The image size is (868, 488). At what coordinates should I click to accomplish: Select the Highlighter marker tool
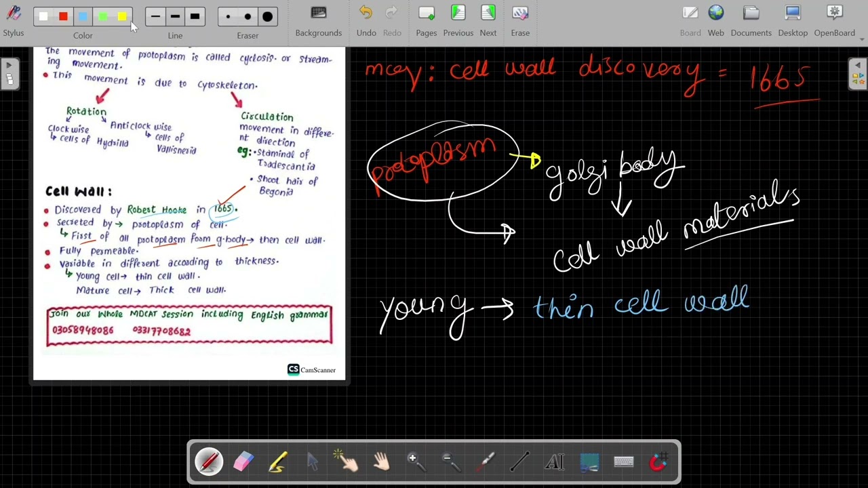point(277,462)
